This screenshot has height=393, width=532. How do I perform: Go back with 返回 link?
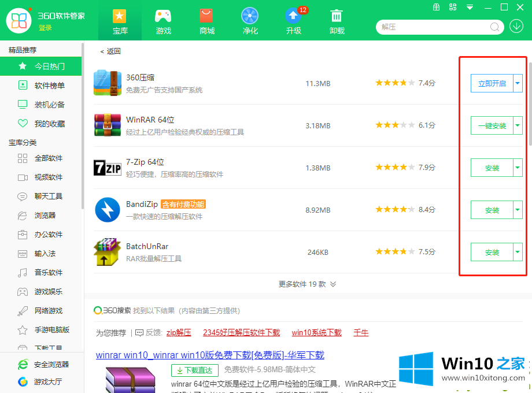pos(110,51)
